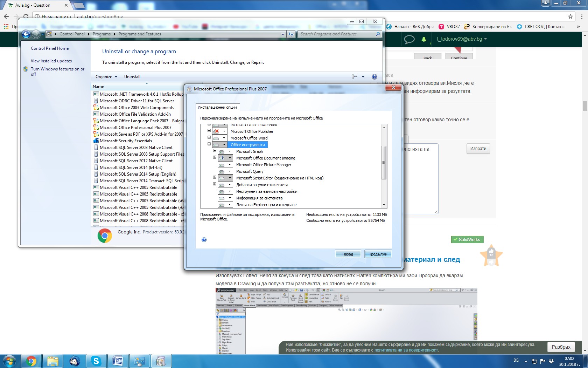The height and width of the screenshot is (368, 588).
Task: Expand the Microsoft Script Editor tree node
Action: [215, 177]
